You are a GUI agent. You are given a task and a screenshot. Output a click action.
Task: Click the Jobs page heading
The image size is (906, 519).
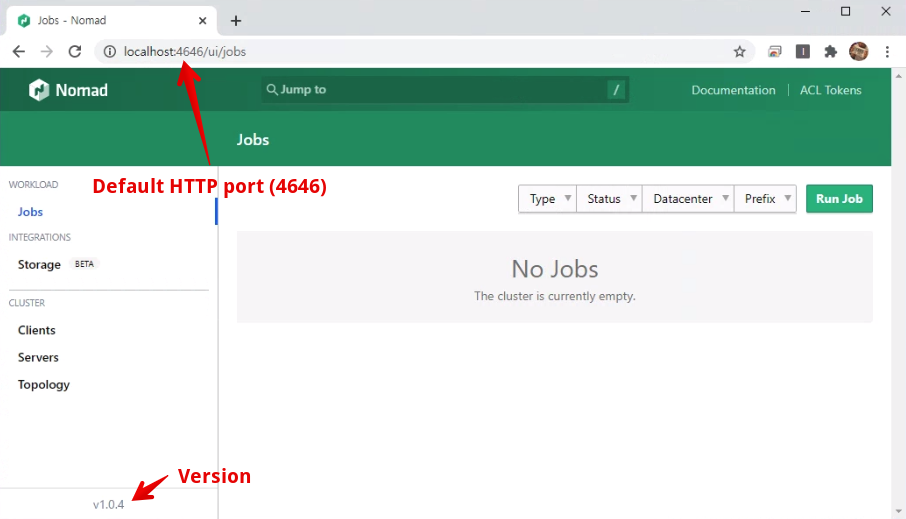253,140
